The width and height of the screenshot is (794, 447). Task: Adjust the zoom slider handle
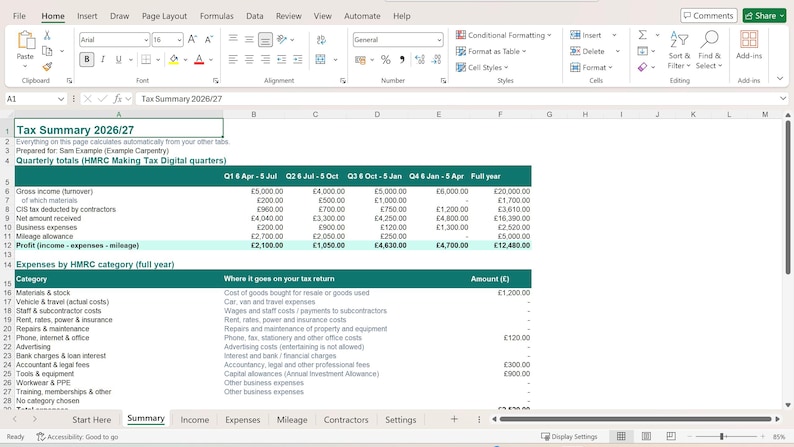click(x=722, y=436)
